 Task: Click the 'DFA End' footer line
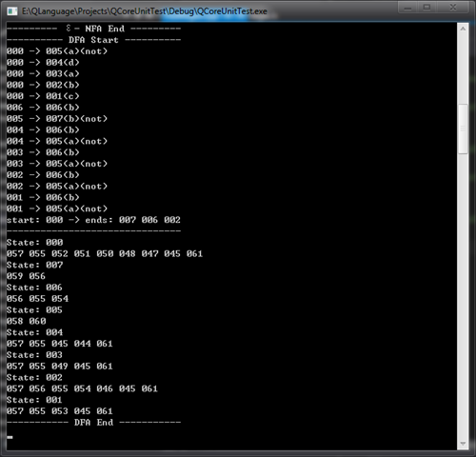click(93, 423)
